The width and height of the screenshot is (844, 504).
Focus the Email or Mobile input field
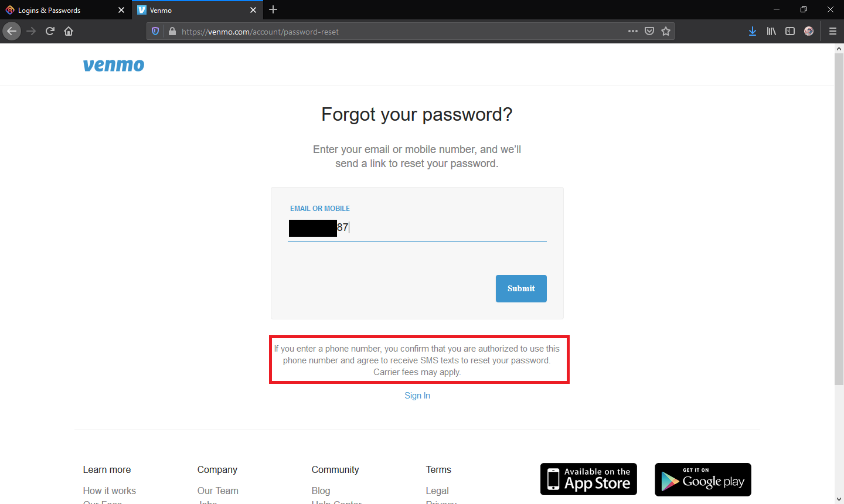coord(417,228)
